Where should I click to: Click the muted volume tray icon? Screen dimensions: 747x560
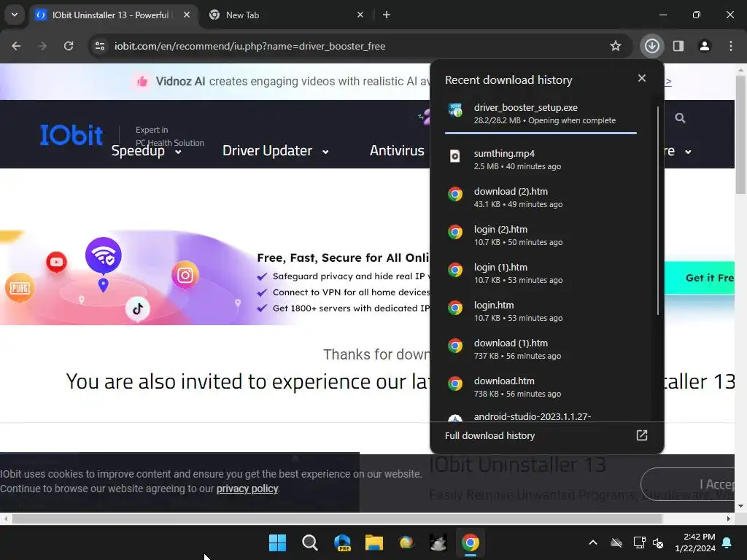pos(659,542)
